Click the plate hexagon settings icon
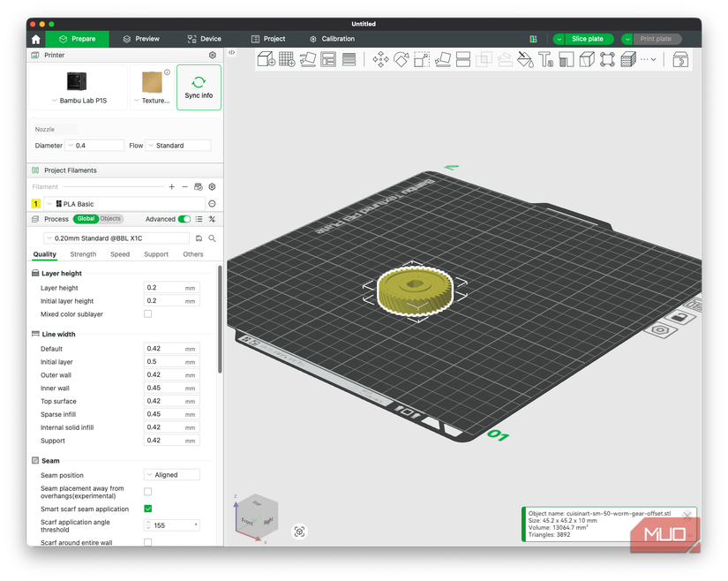This screenshot has width=728, height=581. [x=660, y=330]
